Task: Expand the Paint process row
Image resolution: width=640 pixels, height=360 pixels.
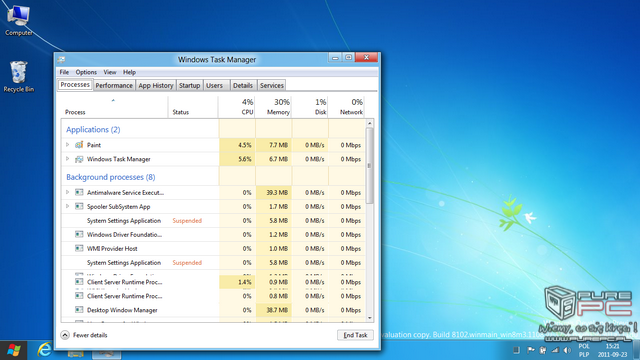Action: pyautogui.click(x=68, y=144)
